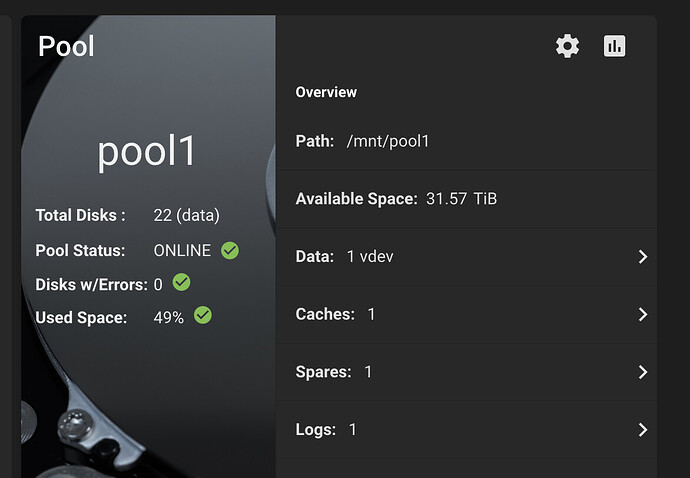Open the Caches: 1 entry
The image size is (690, 478).
335,314
